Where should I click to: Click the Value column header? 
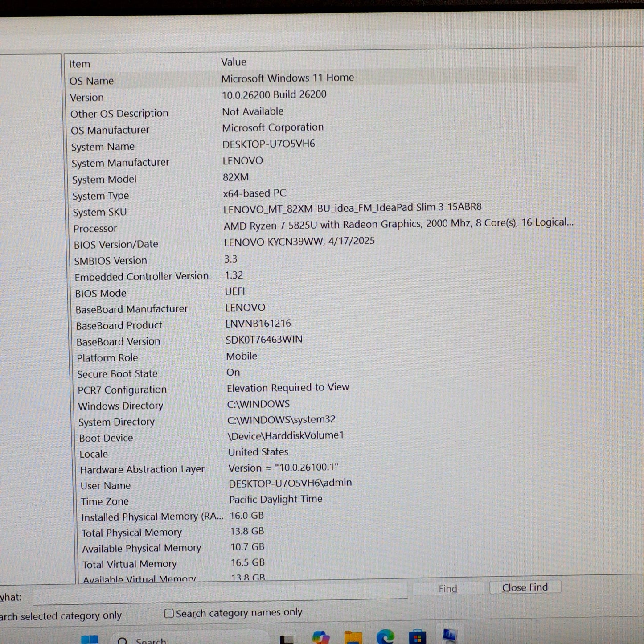tap(234, 62)
